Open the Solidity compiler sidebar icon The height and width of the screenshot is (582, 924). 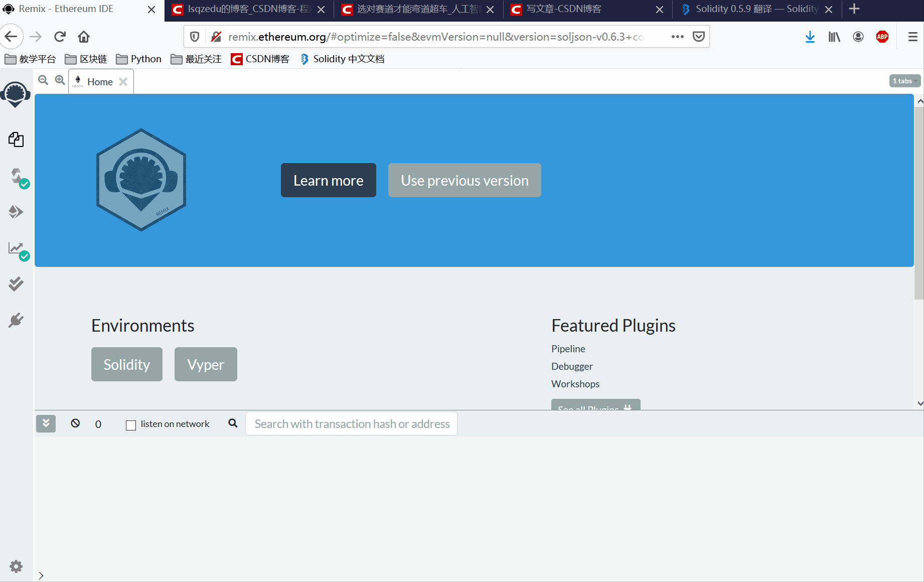click(x=18, y=177)
